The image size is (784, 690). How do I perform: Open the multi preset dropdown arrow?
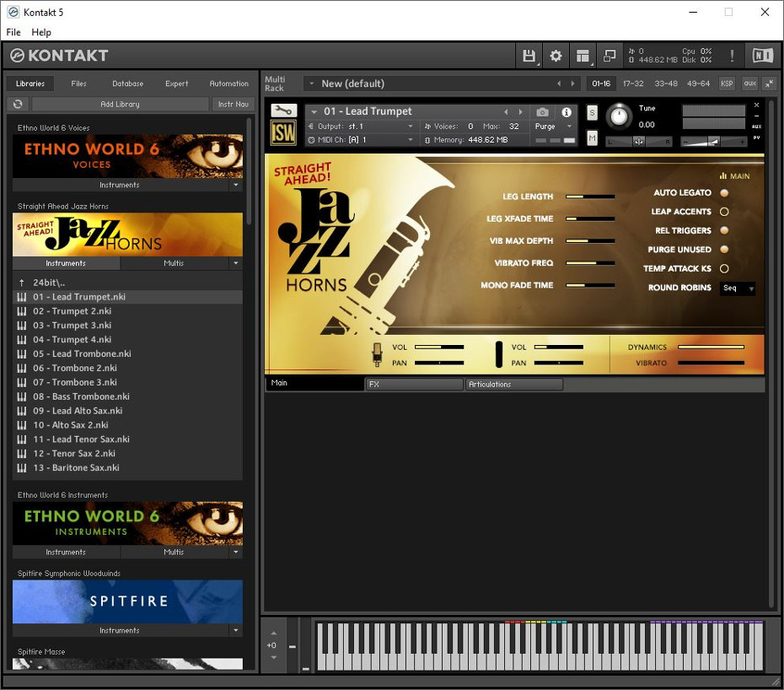pos(312,84)
